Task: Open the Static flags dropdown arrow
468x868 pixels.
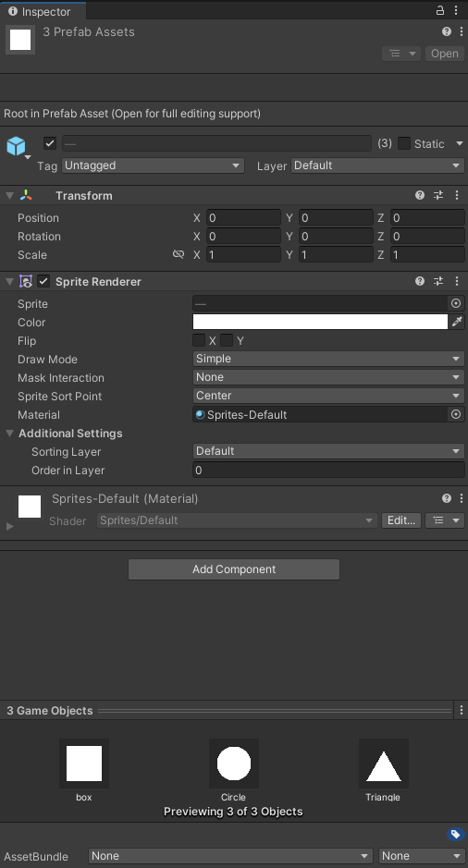Action: pyautogui.click(x=459, y=143)
